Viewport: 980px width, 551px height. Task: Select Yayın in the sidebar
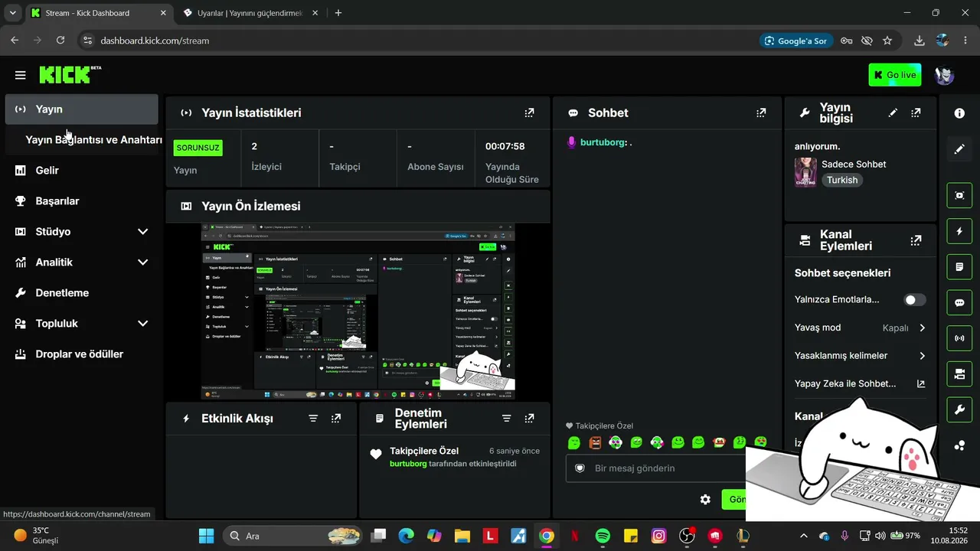(x=81, y=109)
